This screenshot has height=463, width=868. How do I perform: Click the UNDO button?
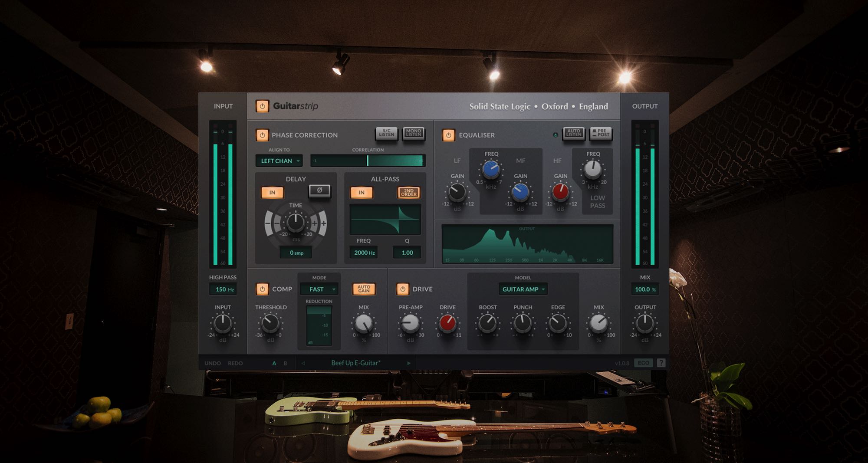pyautogui.click(x=212, y=363)
